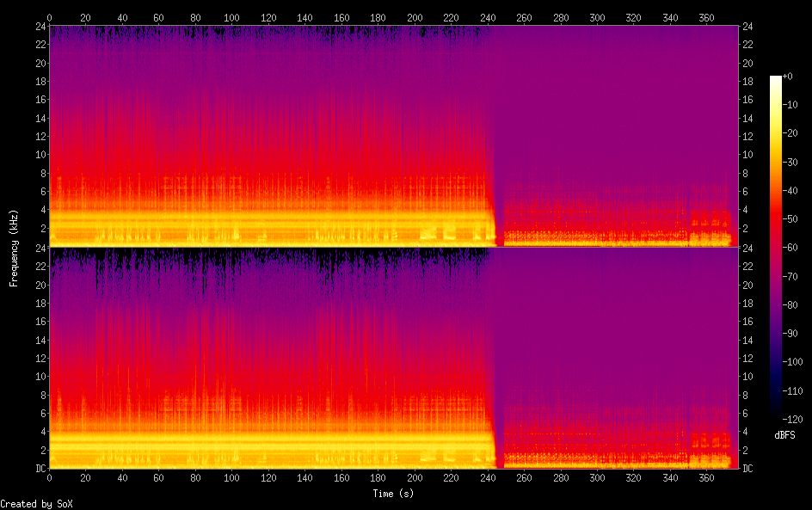Click the dBFS color gradient bar
Viewport: 812px width, 510px height.
pos(775,248)
